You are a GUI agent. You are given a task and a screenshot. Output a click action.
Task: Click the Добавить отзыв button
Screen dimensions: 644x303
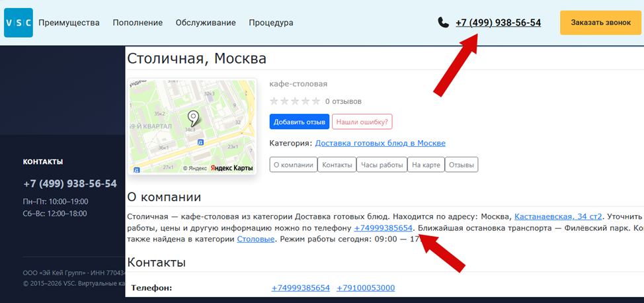[x=300, y=122]
